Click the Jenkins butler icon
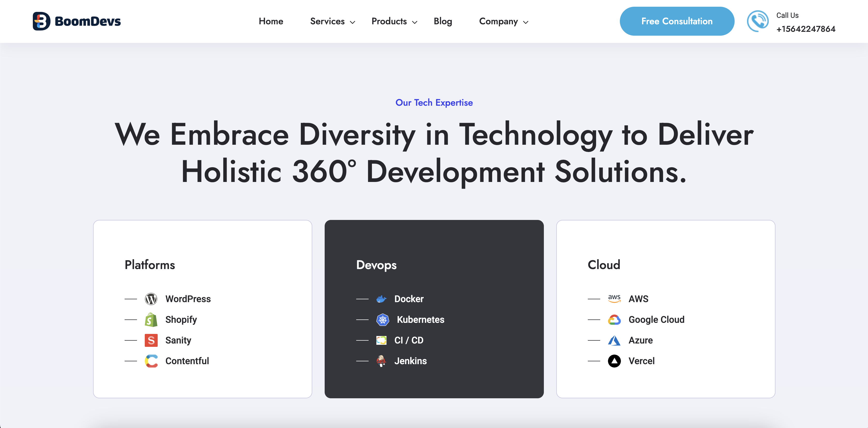 click(382, 361)
